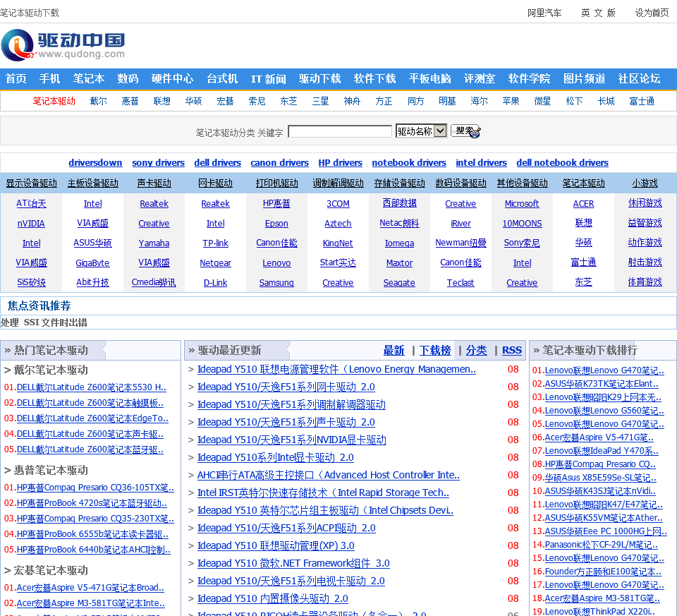Open 手机 in main navigation
Image resolution: width=677 pixels, height=616 pixels.
click(x=49, y=78)
